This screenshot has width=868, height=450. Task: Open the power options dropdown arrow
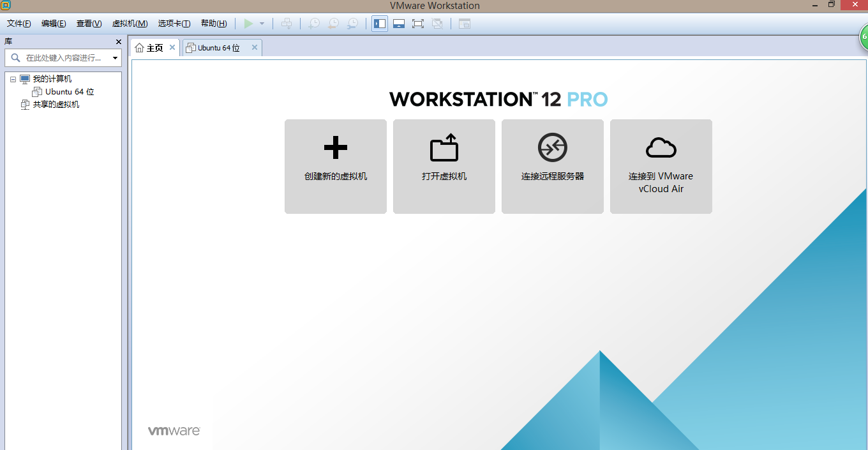pos(262,24)
